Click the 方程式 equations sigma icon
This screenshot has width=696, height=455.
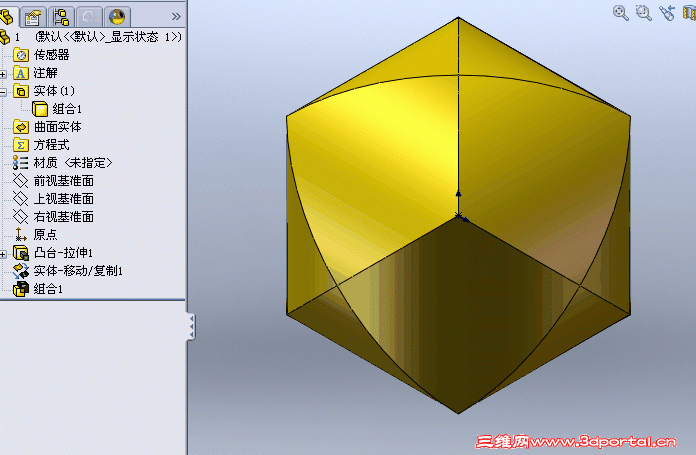pyautogui.click(x=21, y=145)
